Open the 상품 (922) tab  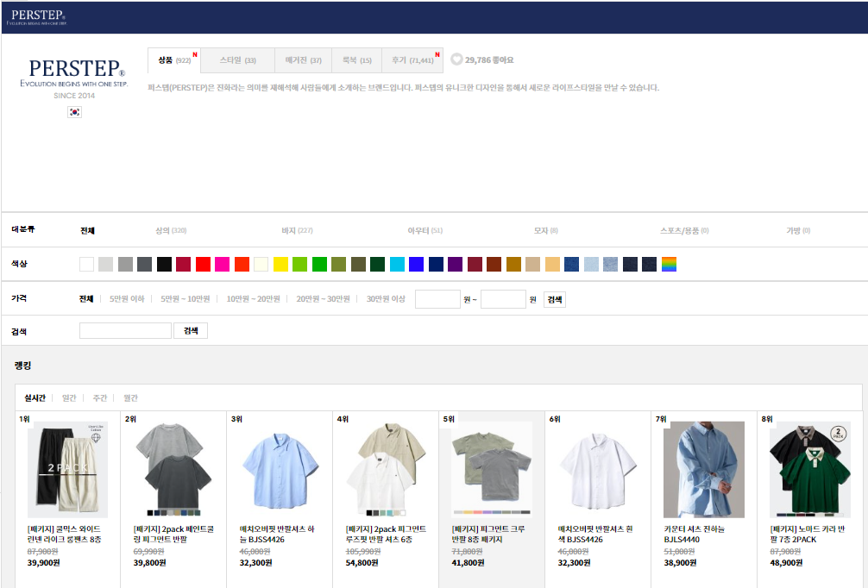173,60
